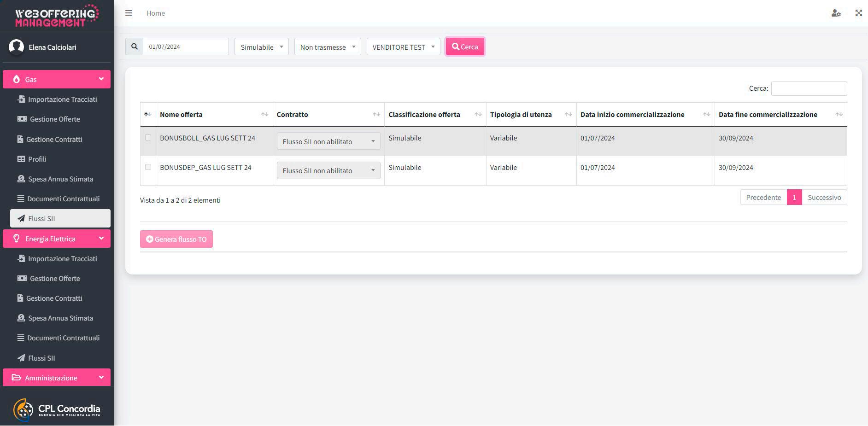Open Contratto dropdown for BONUSDEP_GAS row
The image size is (868, 426).
pyautogui.click(x=328, y=170)
